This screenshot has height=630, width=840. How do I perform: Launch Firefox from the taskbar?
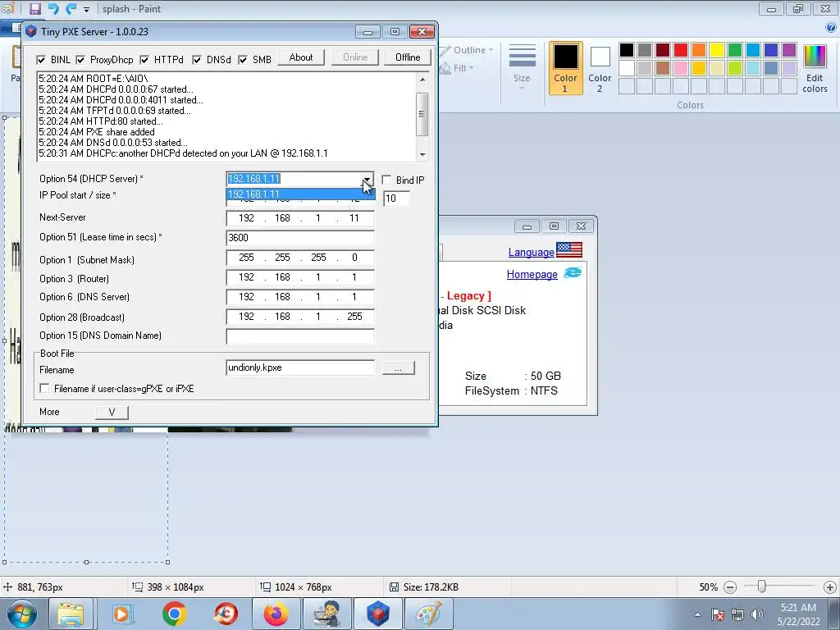[x=276, y=614]
